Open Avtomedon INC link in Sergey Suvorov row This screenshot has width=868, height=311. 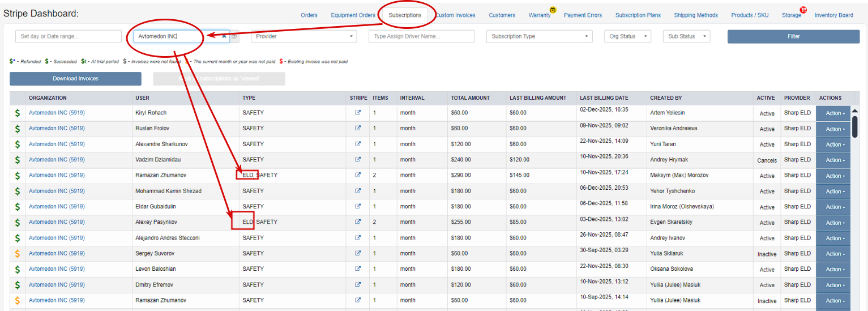(x=57, y=253)
